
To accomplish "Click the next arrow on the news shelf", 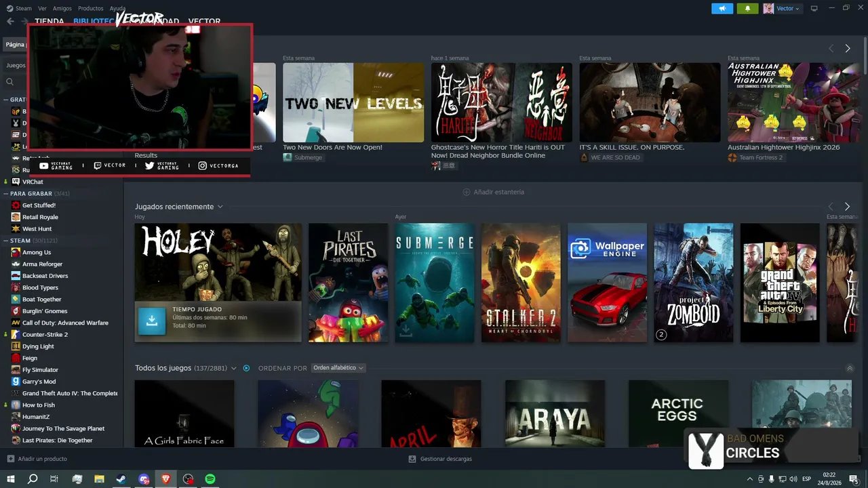I will pos(847,48).
